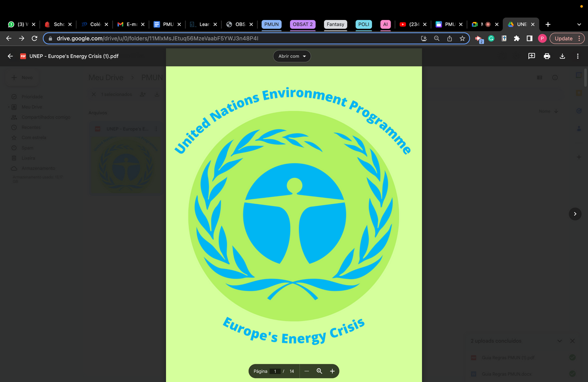Add a comment to the PDF

(531, 56)
